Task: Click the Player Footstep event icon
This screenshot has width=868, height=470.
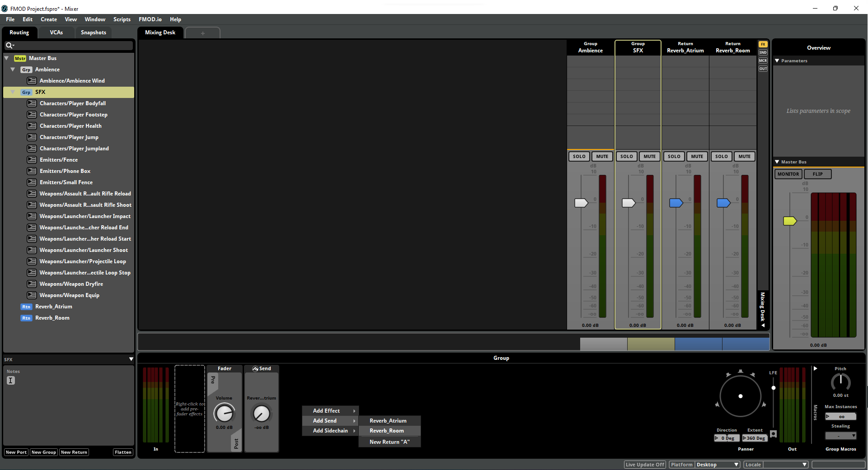Action: click(32, 115)
